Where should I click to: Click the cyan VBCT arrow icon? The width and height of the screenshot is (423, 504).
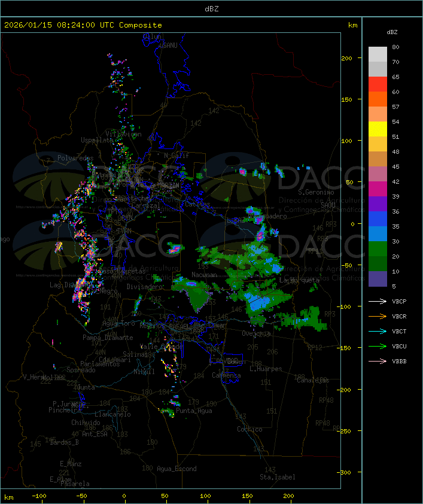coord(378,332)
